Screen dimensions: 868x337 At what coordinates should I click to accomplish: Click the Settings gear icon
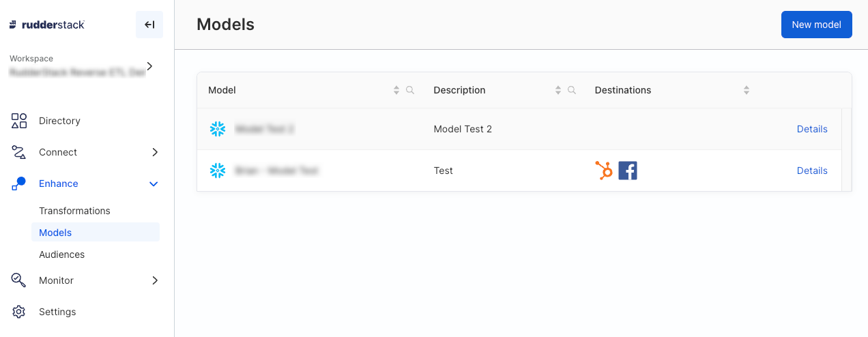[19, 312]
